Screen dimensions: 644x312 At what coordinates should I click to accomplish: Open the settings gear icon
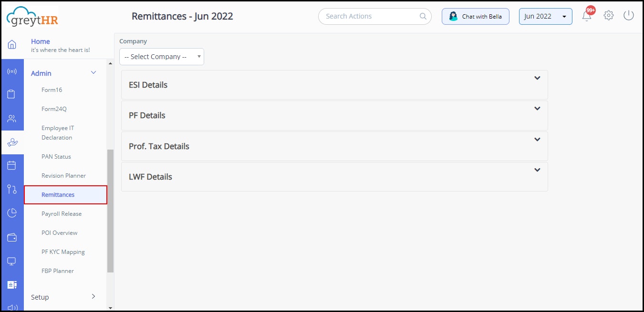click(608, 16)
